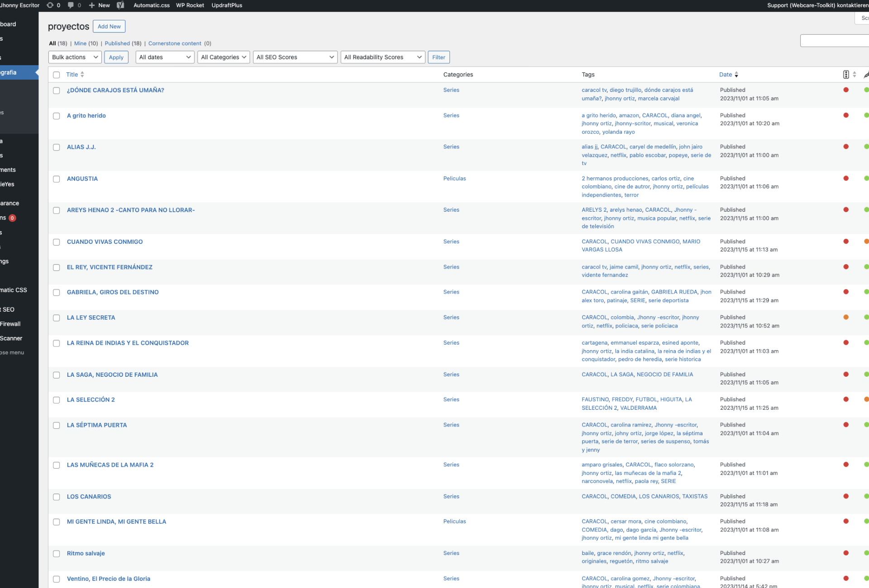Click the updates refresh icon in admin bar

pos(50,5)
